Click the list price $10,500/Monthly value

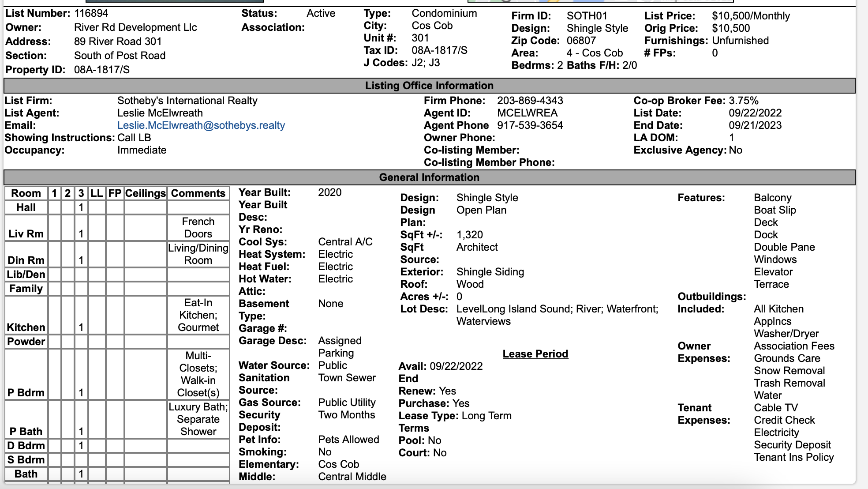[751, 16]
